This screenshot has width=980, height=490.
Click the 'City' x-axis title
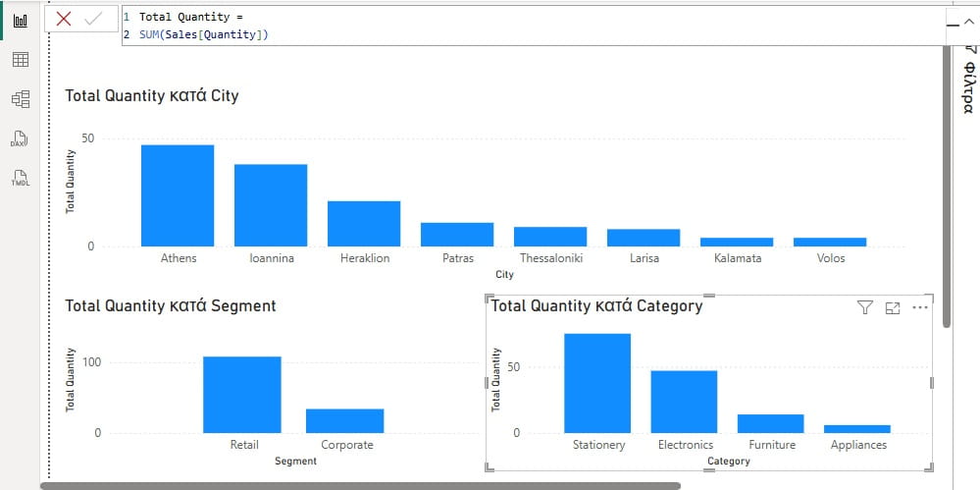pyautogui.click(x=504, y=275)
